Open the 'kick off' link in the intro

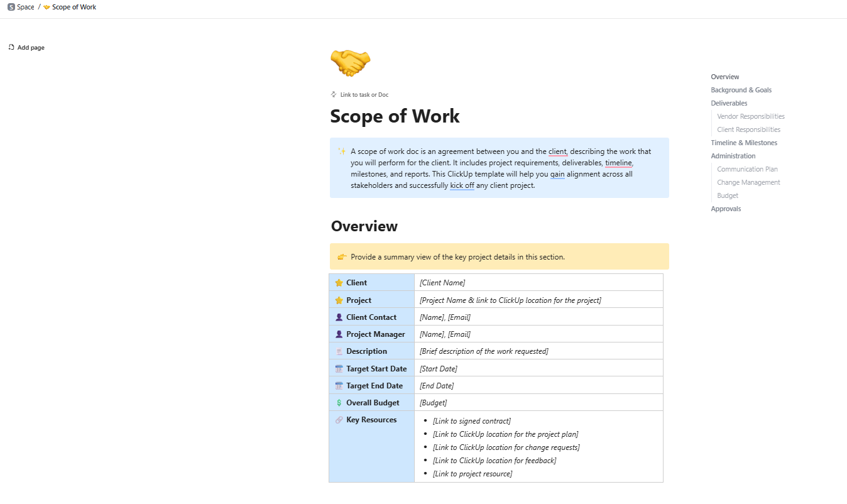click(x=462, y=185)
